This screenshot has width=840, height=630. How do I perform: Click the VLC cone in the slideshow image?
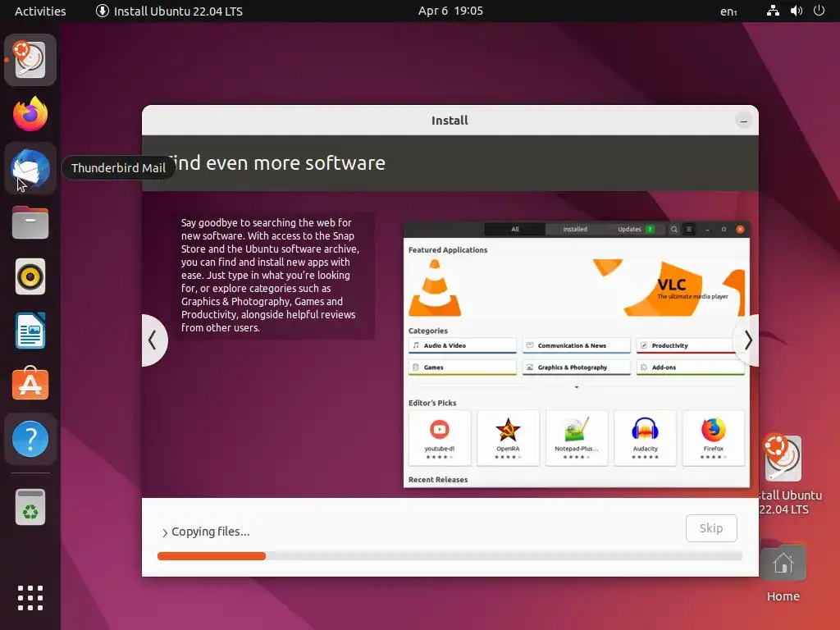(x=435, y=288)
